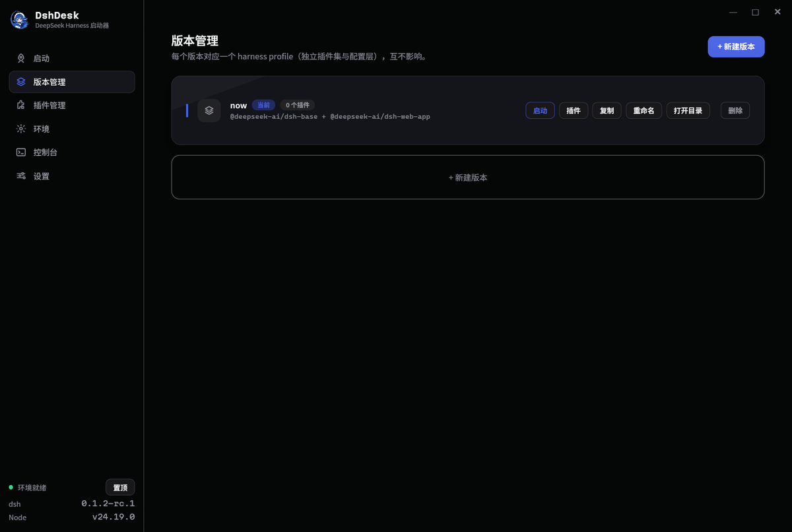The image size is (792, 532).
Task: Click the blue + 新建版本 button
Action: [736, 47]
